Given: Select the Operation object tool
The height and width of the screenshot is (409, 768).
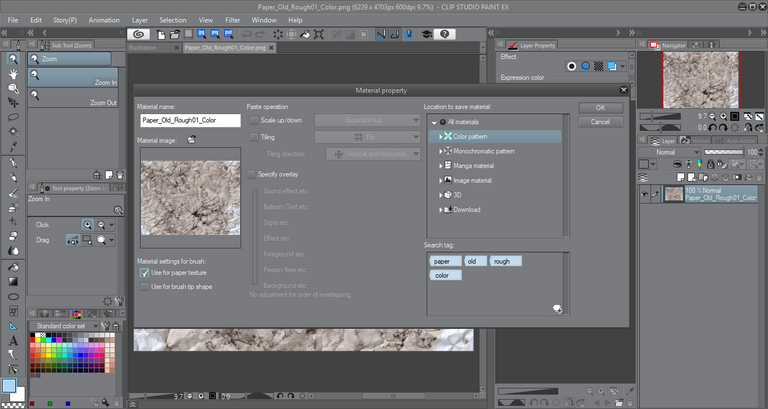Looking at the screenshot, I should pos(13,88).
